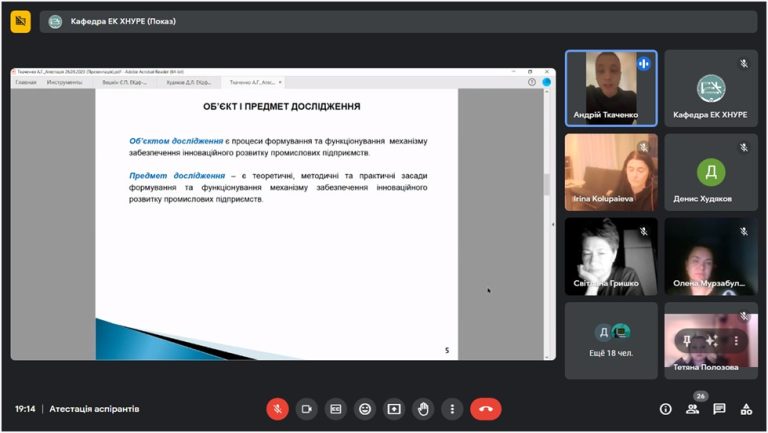Open the chat panel

tap(719, 409)
